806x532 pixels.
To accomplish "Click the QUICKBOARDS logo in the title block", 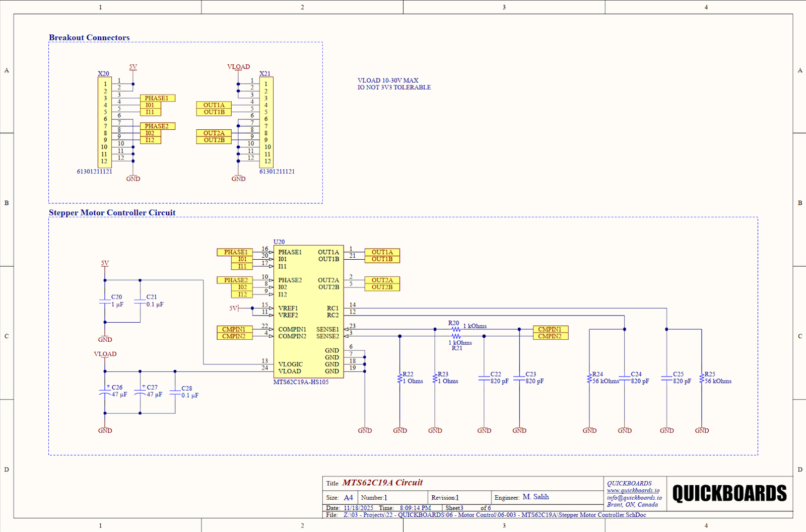I will (x=729, y=493).
